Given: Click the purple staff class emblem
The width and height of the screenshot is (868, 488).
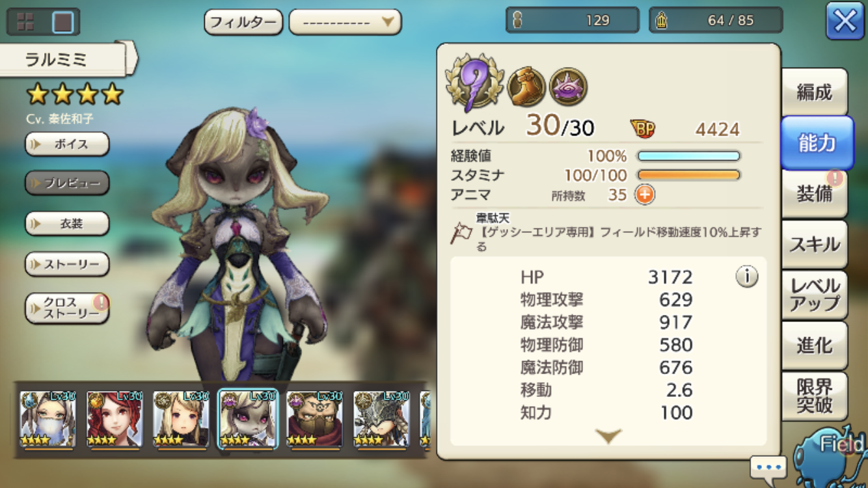Looking at the screenshot, I should 474,83.
